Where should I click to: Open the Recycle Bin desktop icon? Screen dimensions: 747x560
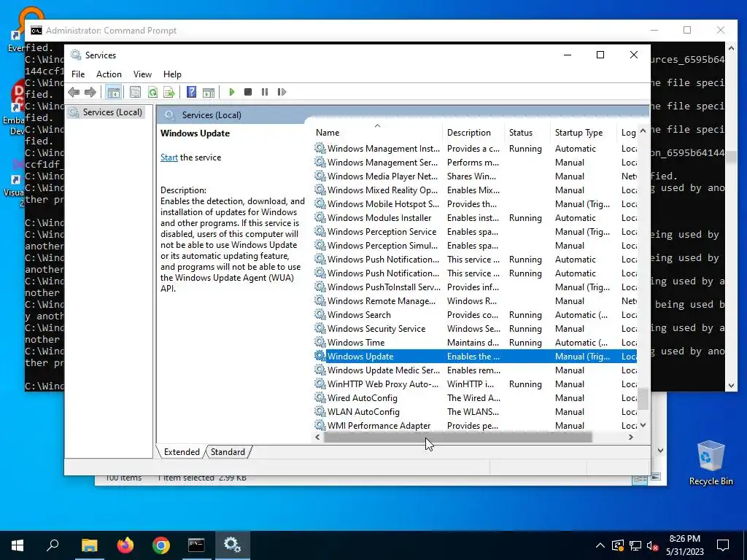[711, 463]
